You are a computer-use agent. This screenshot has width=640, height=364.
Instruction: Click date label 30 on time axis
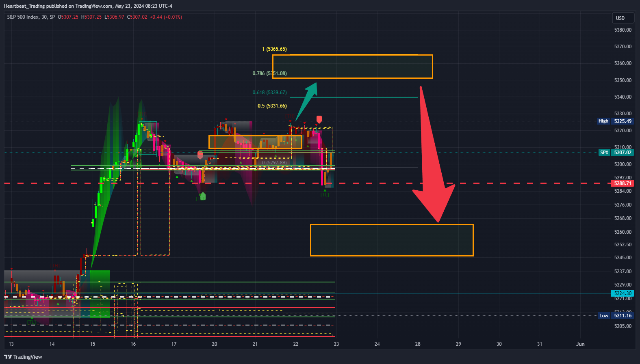click(x=499, y=344)
